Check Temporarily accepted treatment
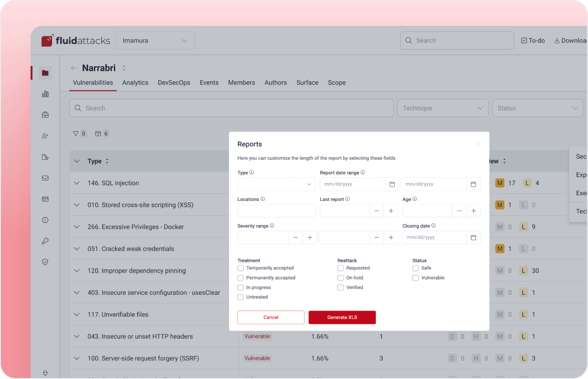Viewport: 588px width, 379px height. coord(240,268)
